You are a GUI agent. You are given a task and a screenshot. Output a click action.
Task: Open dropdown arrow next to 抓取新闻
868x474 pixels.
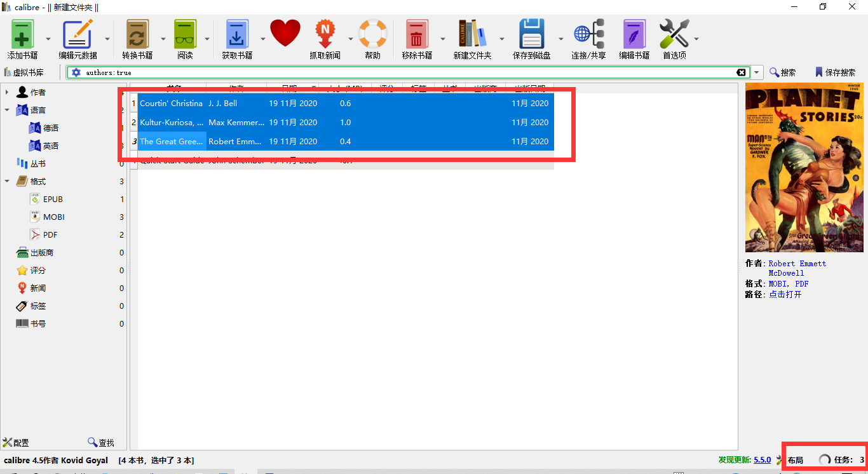coord(351,39)
